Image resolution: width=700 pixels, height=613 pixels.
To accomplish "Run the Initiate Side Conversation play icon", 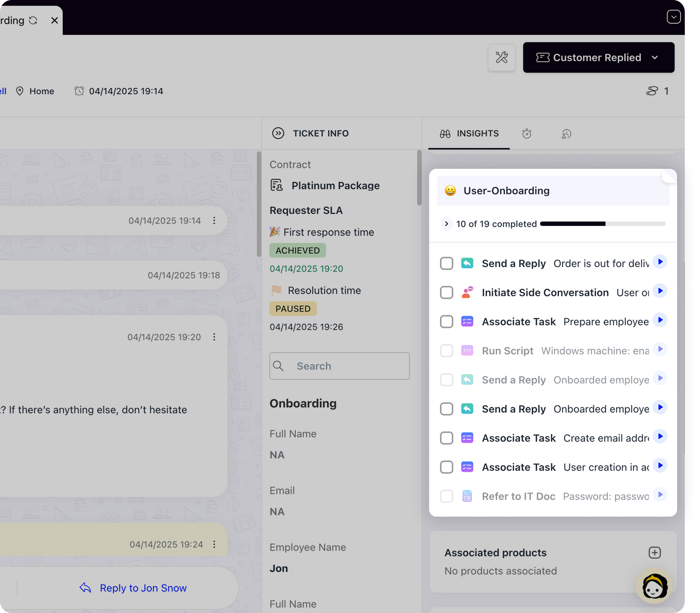I will (x=660, y=291).
